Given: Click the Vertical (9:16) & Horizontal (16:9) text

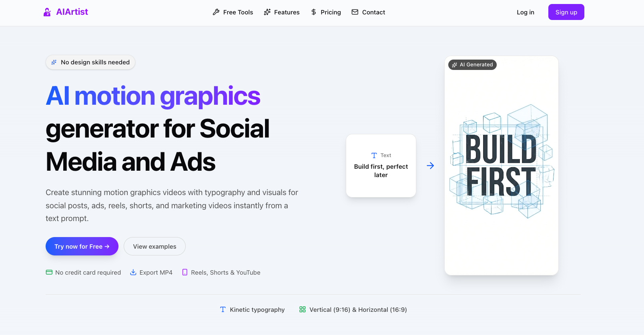Looking at the screenshot, I should coord(358,310).
